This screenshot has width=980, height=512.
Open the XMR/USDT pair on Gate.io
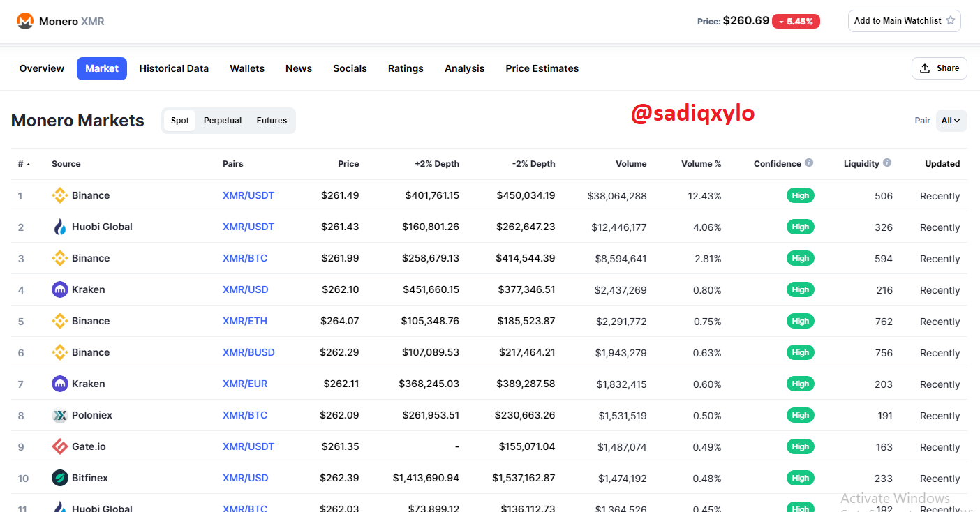[248, 446]
